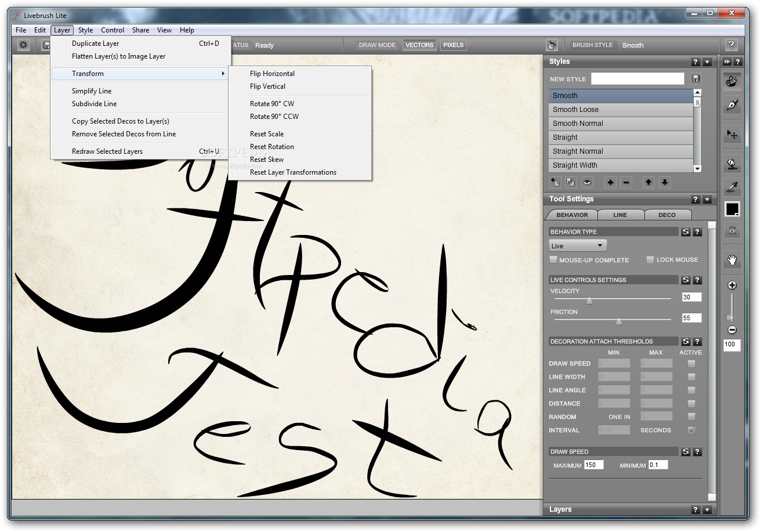Select VECTORS draw mode button
761x532 pixels.
click(419, 45)
